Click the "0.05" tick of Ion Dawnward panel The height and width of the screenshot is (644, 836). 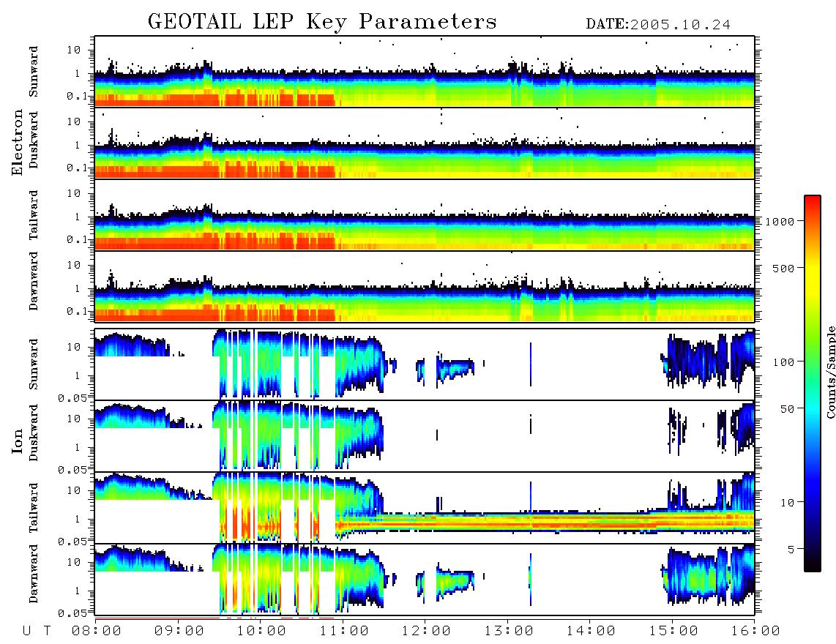(x=72, y=613)
